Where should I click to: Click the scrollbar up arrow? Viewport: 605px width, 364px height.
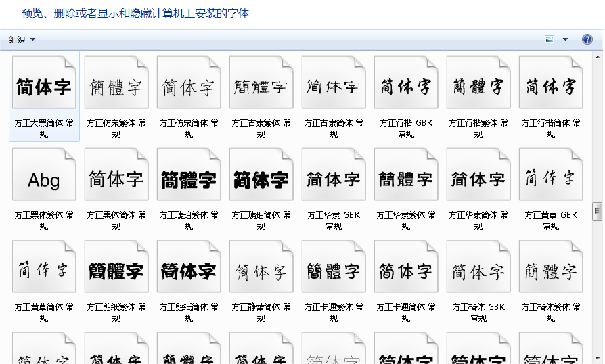598,57
